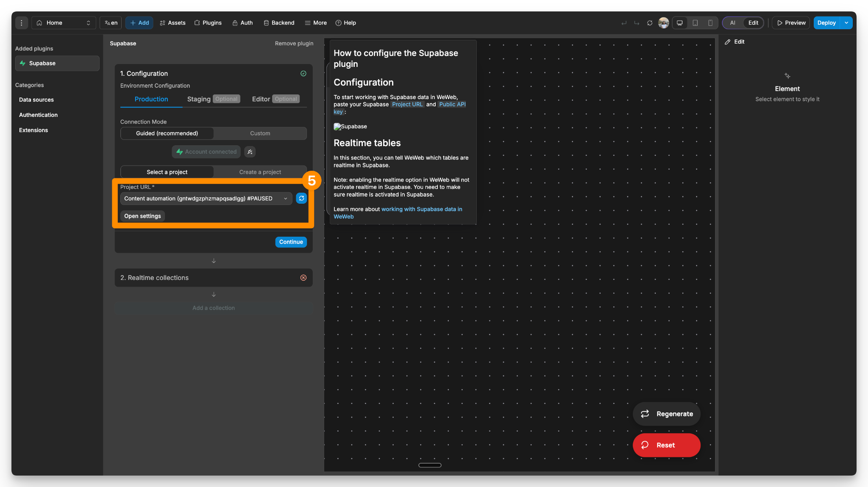
Task: Click disconnect icon beside Account connected
Action: (x=250, y=152)
